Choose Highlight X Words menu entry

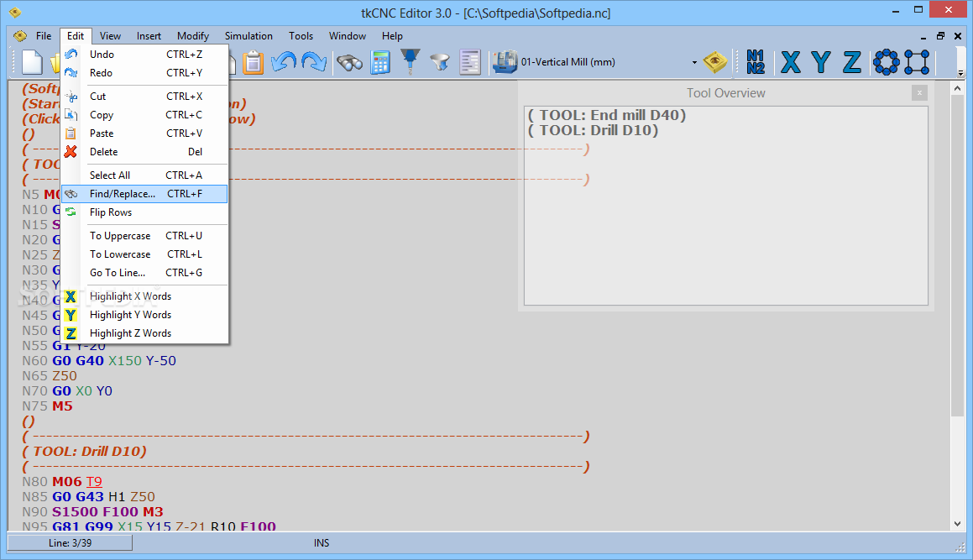pyautogui.click(x=144, y=296)
